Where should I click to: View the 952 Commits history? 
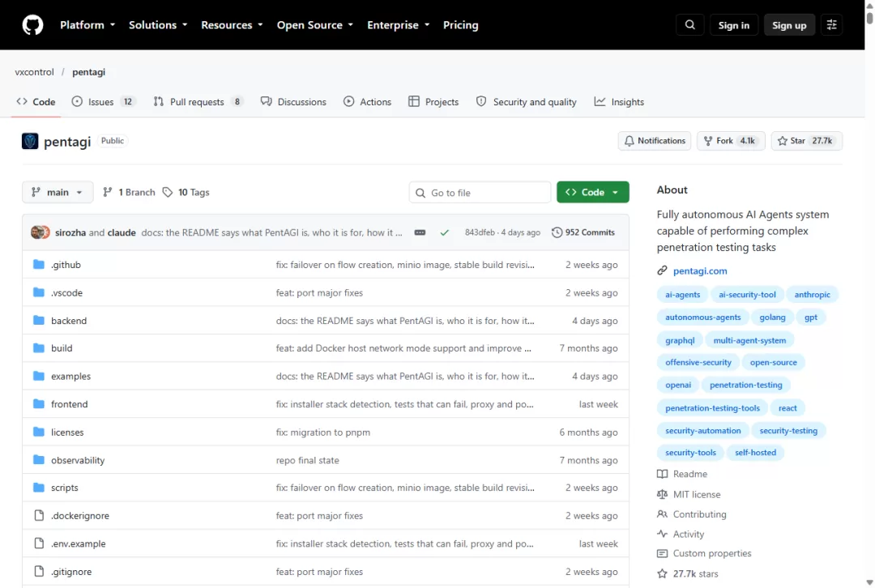pos(583,232)
